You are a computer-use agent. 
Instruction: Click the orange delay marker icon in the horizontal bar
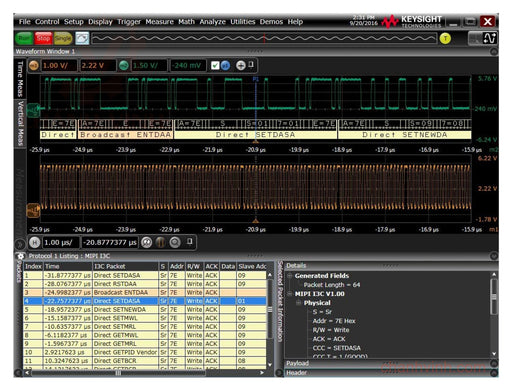(x=161, y=242)
